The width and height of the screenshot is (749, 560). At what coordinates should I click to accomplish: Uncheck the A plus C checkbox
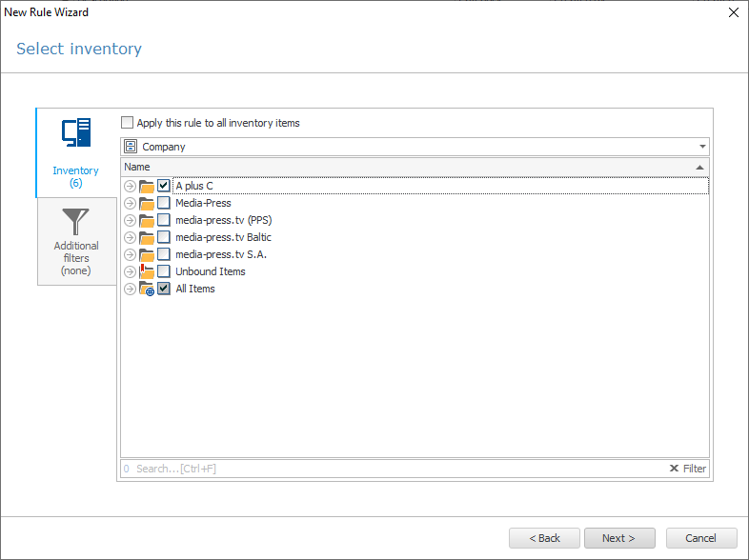tap(163, 185)
